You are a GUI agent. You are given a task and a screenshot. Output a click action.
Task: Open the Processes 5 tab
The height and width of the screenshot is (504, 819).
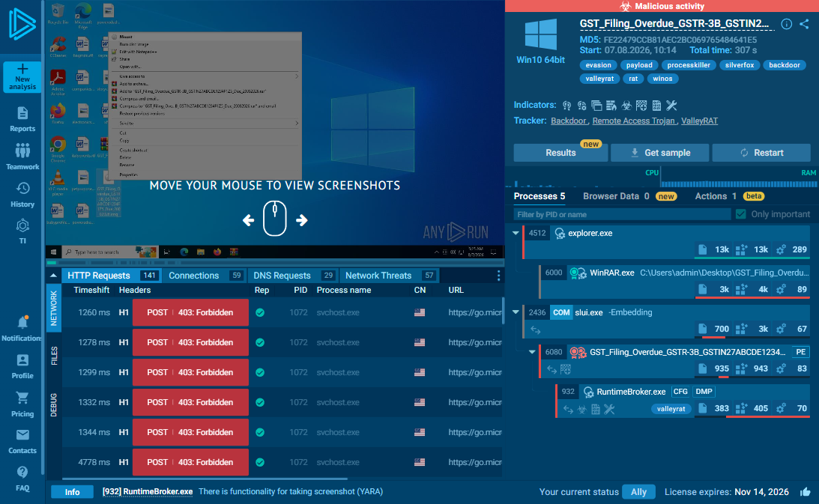pyautogui.click(x=539, y=196)
